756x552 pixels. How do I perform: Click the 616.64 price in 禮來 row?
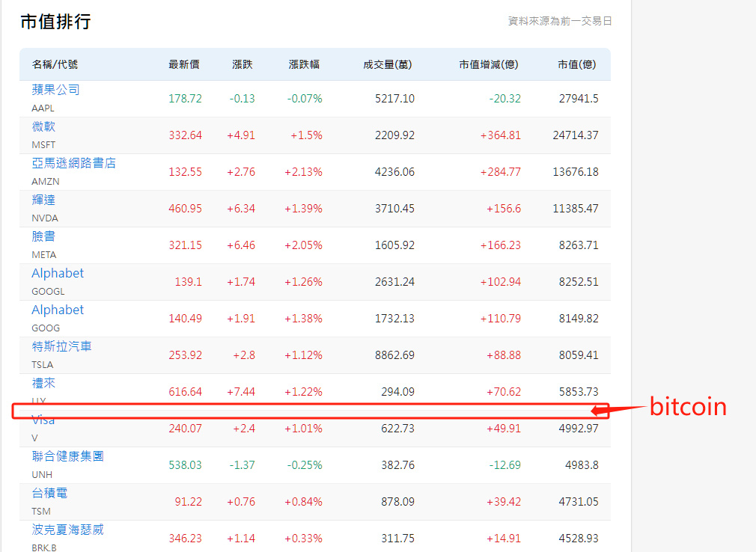(x=185, y=392)
